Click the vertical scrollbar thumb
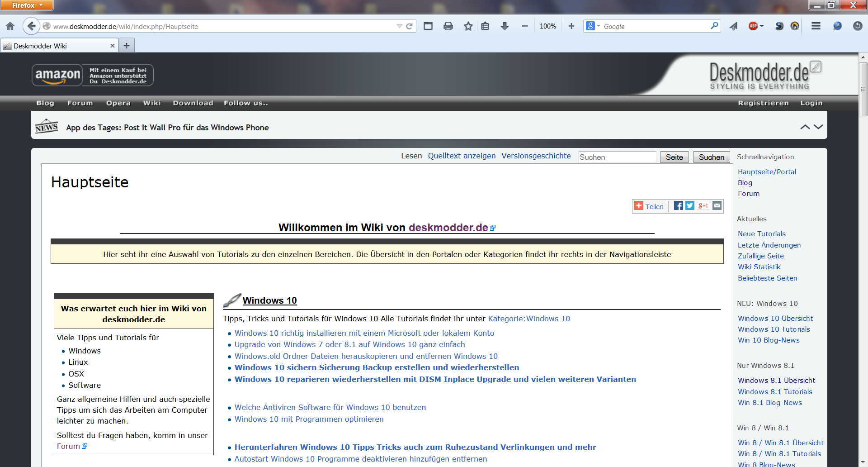The height and width of the screenshot is (467, 868). pos(863,89)
